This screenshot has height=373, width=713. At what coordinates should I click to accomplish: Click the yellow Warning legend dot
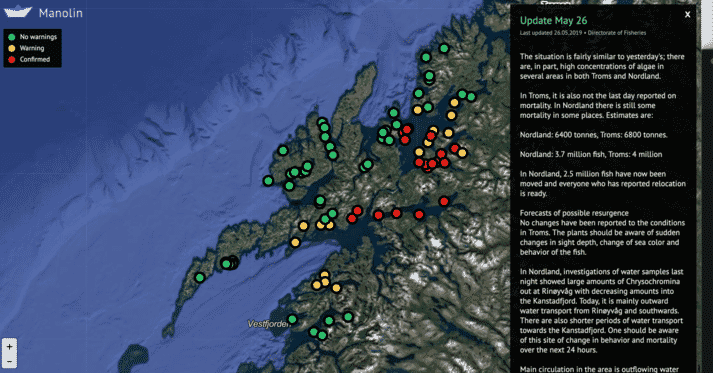click(12, 48)
